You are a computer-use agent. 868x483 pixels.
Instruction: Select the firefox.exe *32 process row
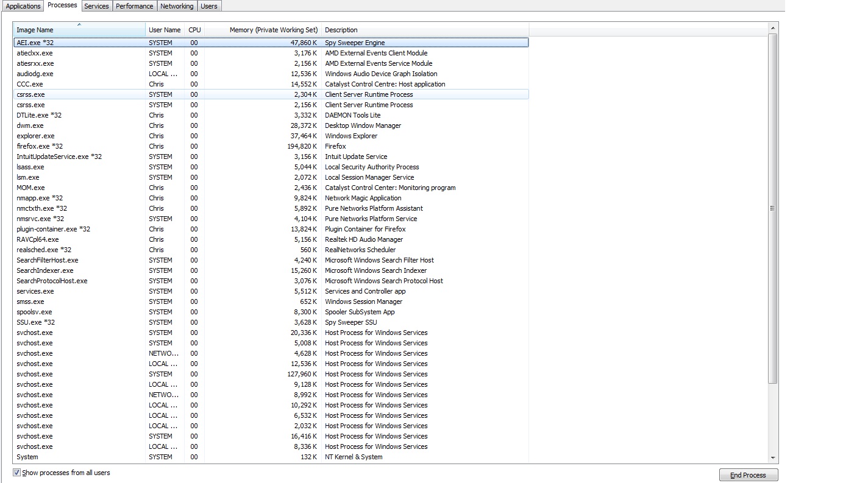coord(271,146)
